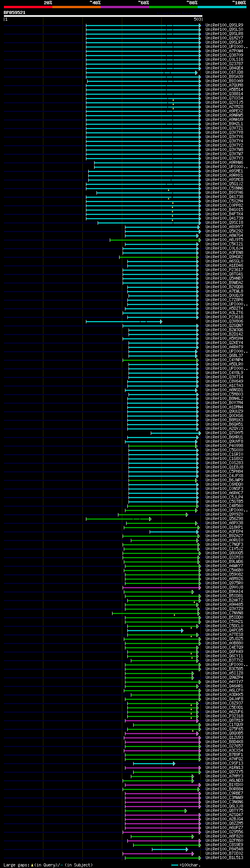Click the purple bar for UniRef100_Q9V0J8
Image resolution: width=250 pixels, height=868 pixels.
pyautogui.click(x=162, y=588)
